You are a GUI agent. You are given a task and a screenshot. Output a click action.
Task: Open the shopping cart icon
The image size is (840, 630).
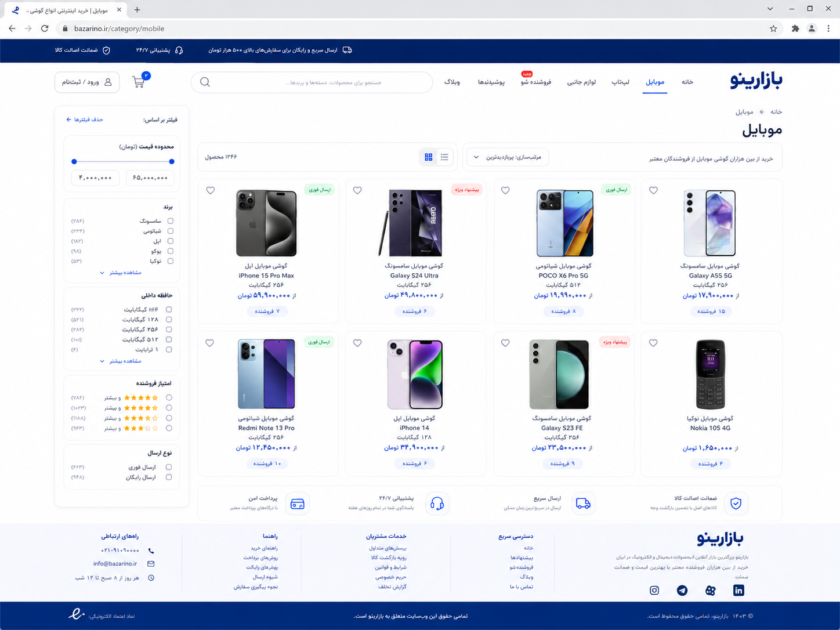coord(139,82)
